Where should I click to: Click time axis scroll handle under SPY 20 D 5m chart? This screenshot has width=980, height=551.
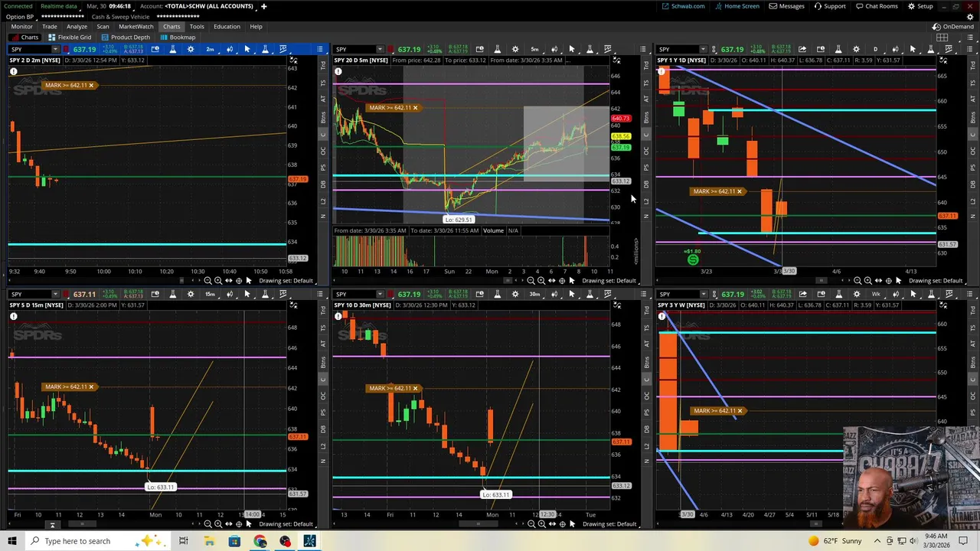coord(508,280)
